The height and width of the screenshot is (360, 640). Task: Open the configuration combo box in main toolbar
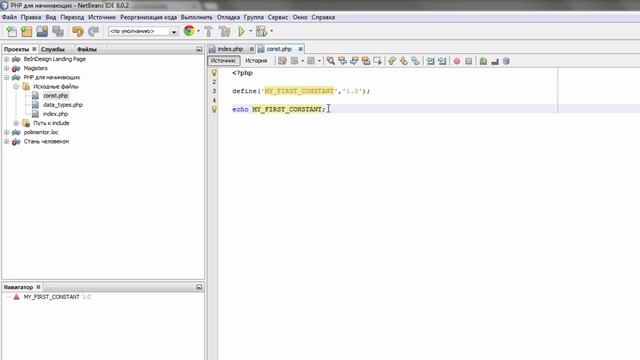[x=143, y=31]
